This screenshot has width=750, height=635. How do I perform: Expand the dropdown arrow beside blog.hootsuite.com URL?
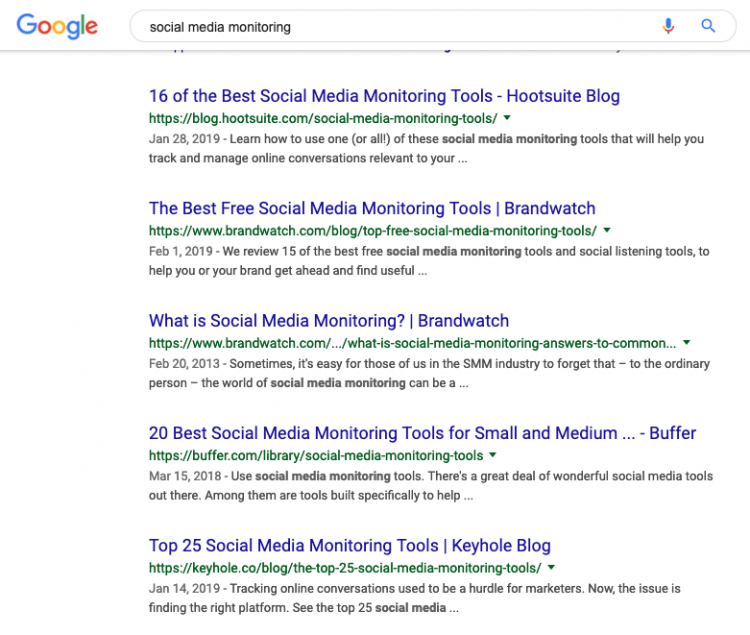[x=508, y=118]
